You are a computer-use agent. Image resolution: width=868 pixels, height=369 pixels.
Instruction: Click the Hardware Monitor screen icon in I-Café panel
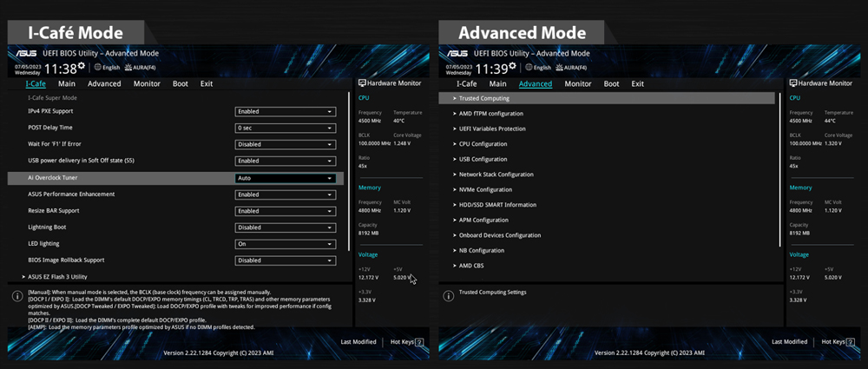(361, 83)
